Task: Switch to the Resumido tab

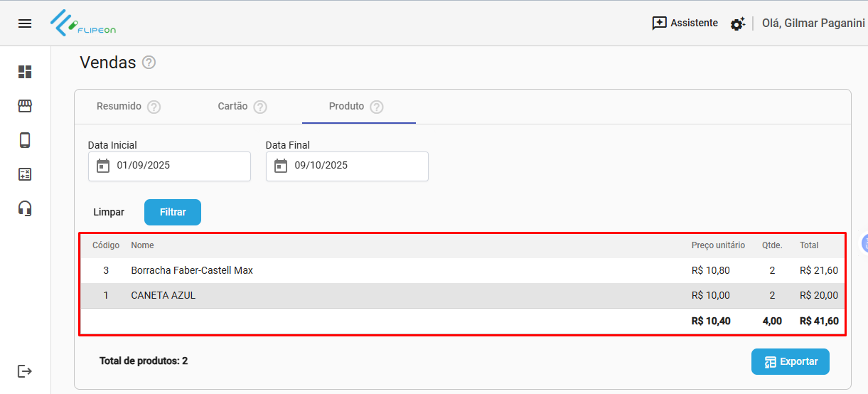Action: point(119,106)
